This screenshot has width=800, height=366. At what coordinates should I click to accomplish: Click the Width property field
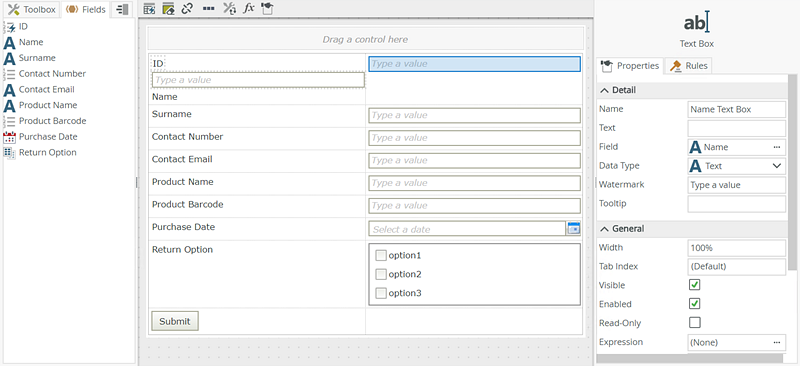tap(737, 248)
